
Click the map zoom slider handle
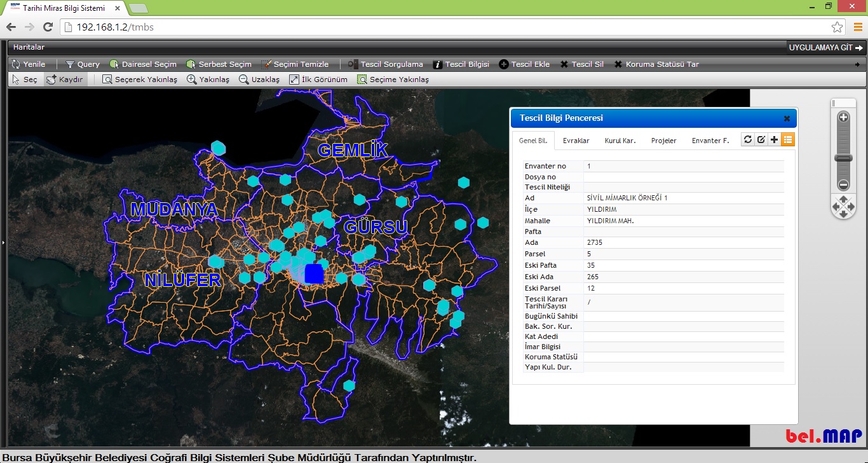(843, 158)
